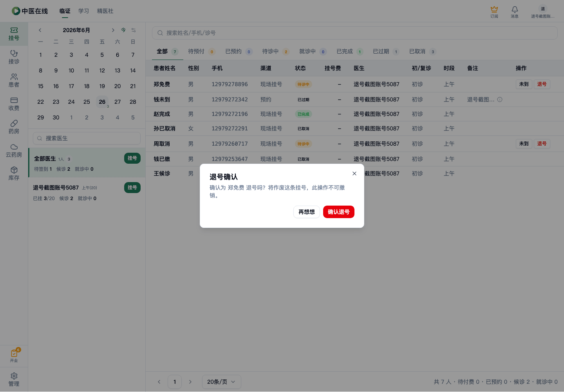Viewport: 564px width, 392px height.
Task: Click 未到 for patient 郑免费
Action: point(524,84)
